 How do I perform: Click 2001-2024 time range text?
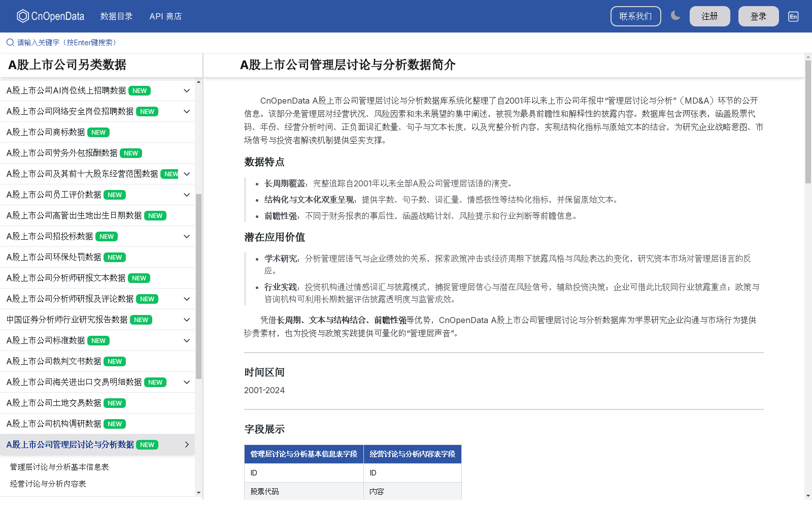click(x=264, y=390)
